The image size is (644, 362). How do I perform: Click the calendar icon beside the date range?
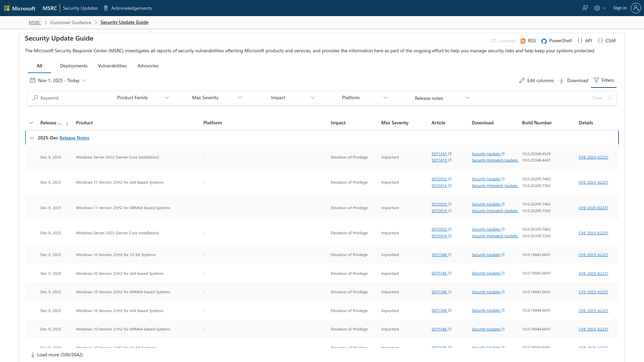pyautogui.click(x=33, y=80)
